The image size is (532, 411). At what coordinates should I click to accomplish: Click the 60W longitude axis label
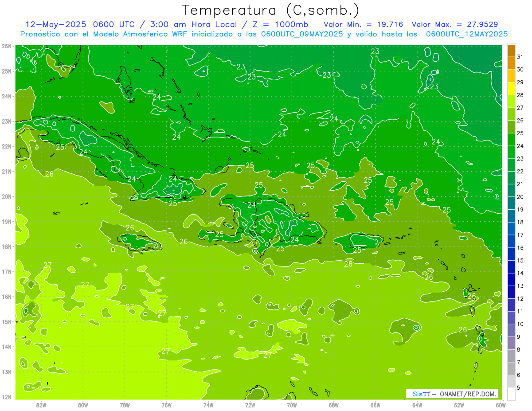501,405
